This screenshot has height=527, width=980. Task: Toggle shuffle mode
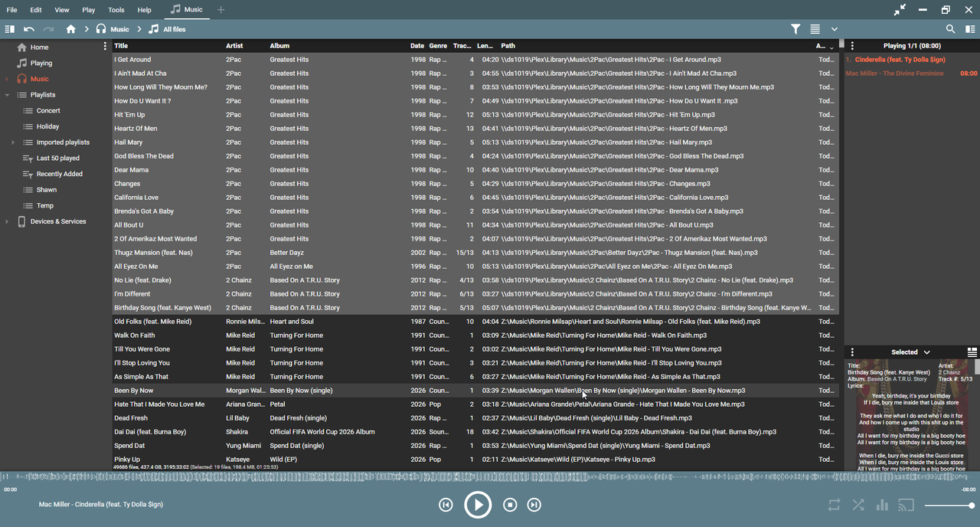click(x=858, y=505)
